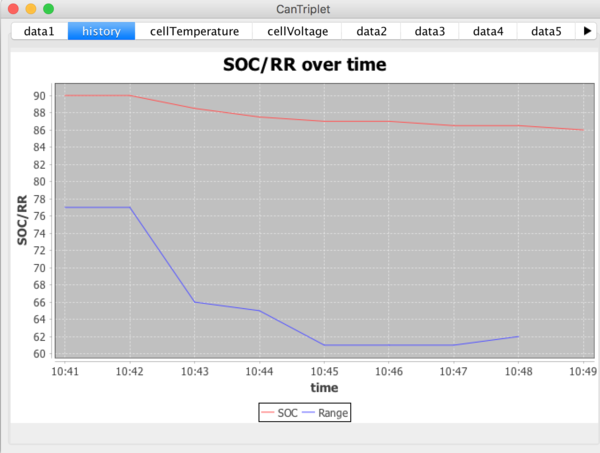The image size is (600, 453).
Task: Click the Range legend label
Action: [333, 413]
